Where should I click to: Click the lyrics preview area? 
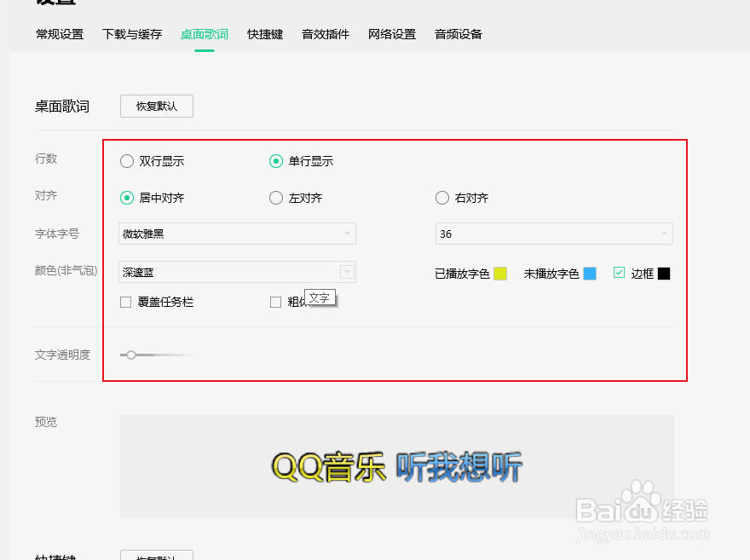coord(397,466)
